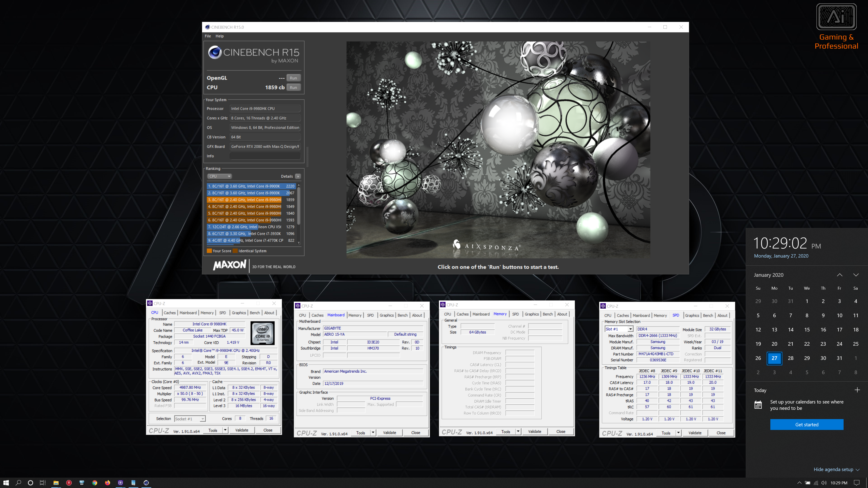This screenshot has height=488, width=868.
Task: Expand ranking Details arrow button
Action: (298, 176)
